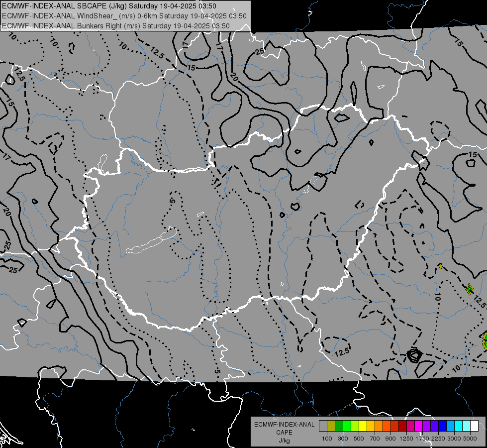Select the Bunkers Right (m/s) title line
Viewport: 487px width, 448px height.
pos(116,26)
